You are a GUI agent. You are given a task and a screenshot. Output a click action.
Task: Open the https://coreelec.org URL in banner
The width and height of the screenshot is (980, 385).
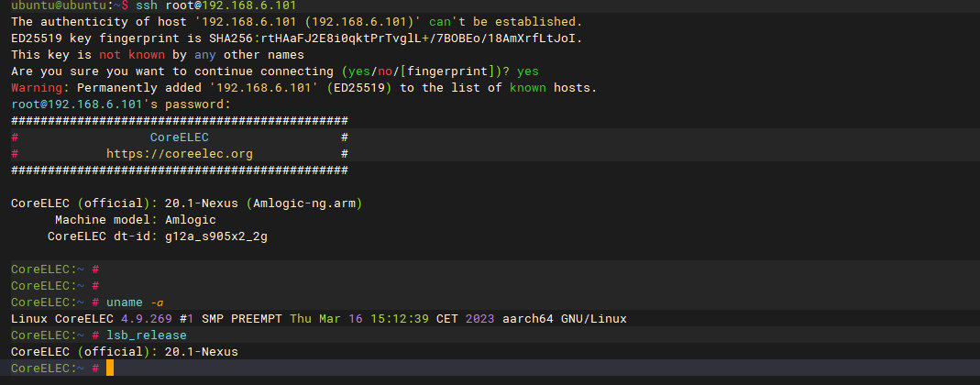(179, 154)
